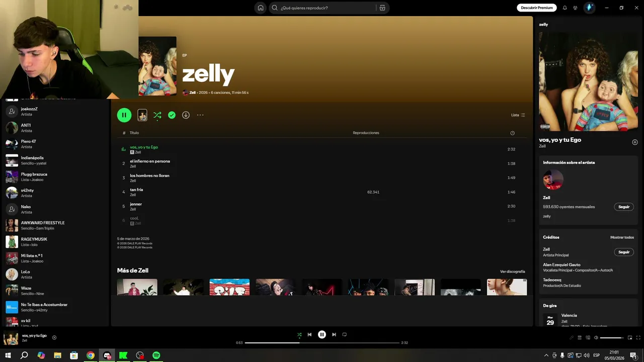The image size is (644, 362).
Task: Open the Windows Start menu
Action: click(x=8, y=355)
